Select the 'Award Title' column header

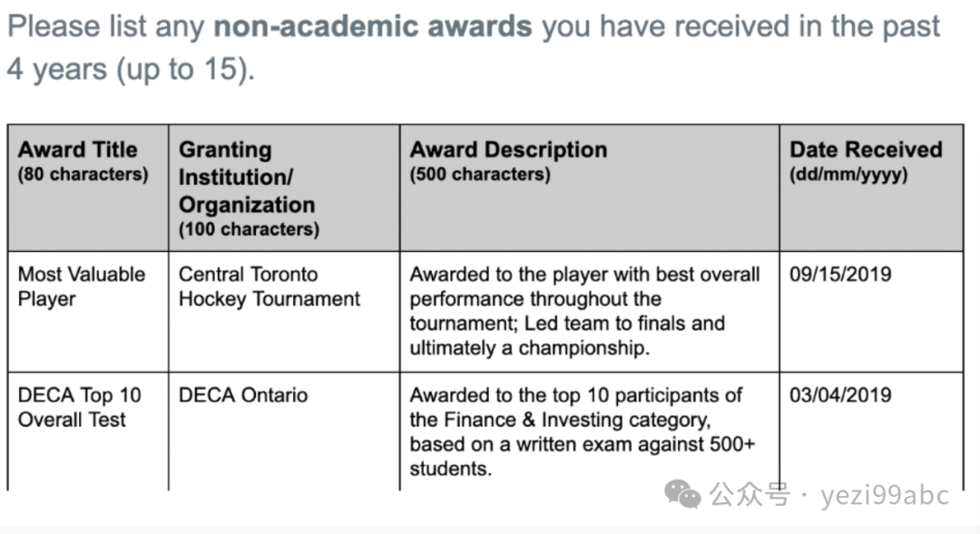(x=88, y=188)
